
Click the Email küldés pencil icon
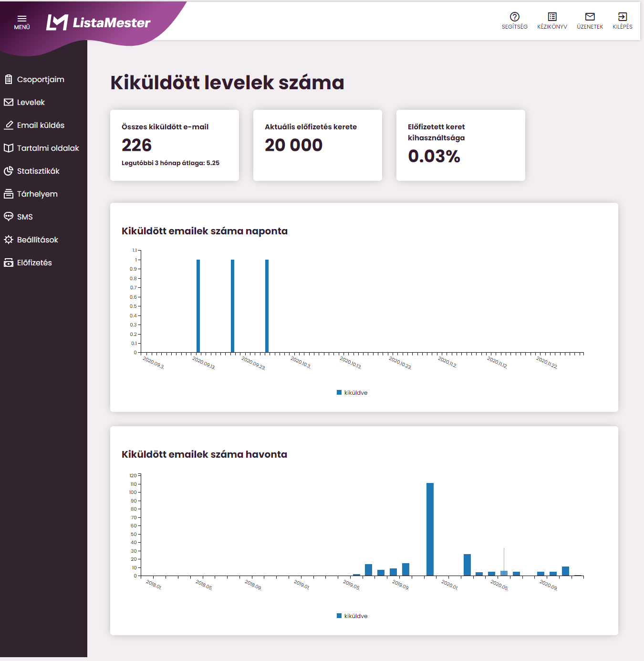click(9, 125)
